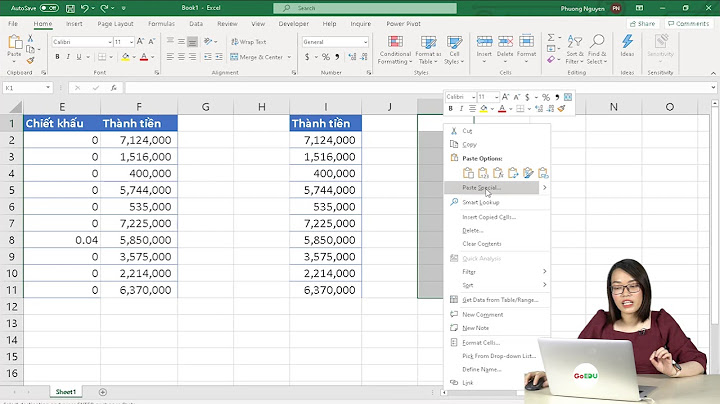Expand the Filter submenu arrow
Viewport: 720px width, 404px height.
pos(545,271)
